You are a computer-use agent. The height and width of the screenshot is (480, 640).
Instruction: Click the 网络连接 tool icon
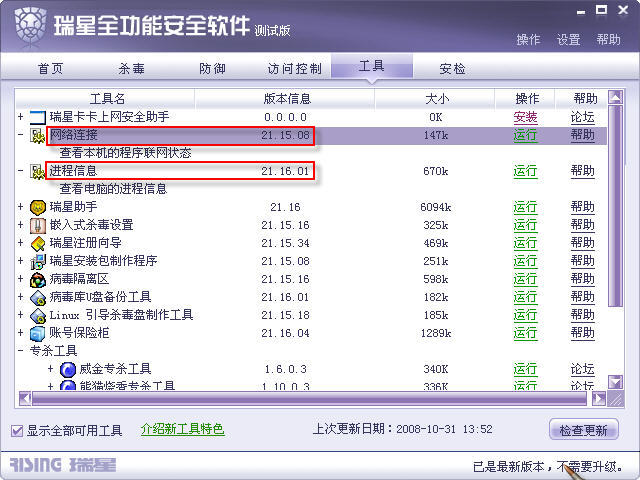(x=38, y=136)
